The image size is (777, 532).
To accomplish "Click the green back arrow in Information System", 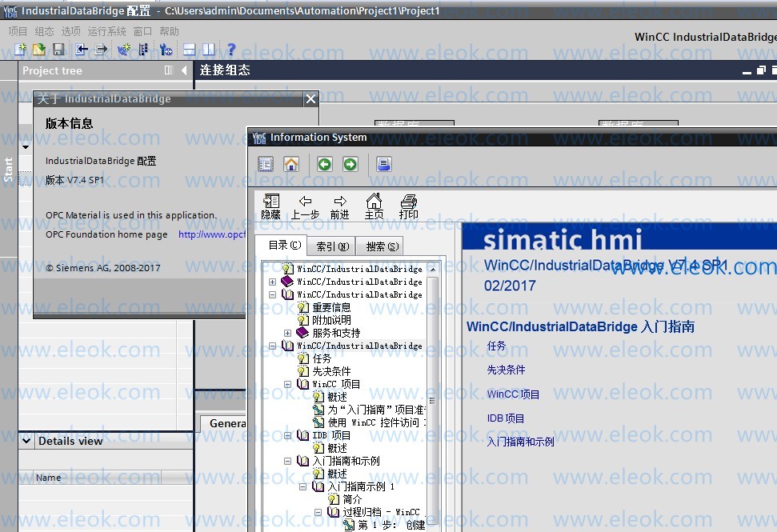I will click(325, 164).
